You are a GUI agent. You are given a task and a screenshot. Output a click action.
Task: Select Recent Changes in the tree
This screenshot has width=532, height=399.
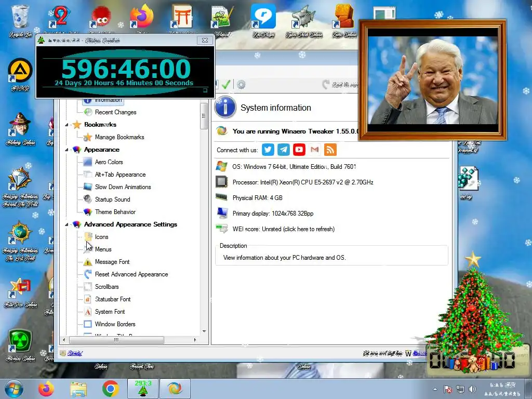click(116, 112)
